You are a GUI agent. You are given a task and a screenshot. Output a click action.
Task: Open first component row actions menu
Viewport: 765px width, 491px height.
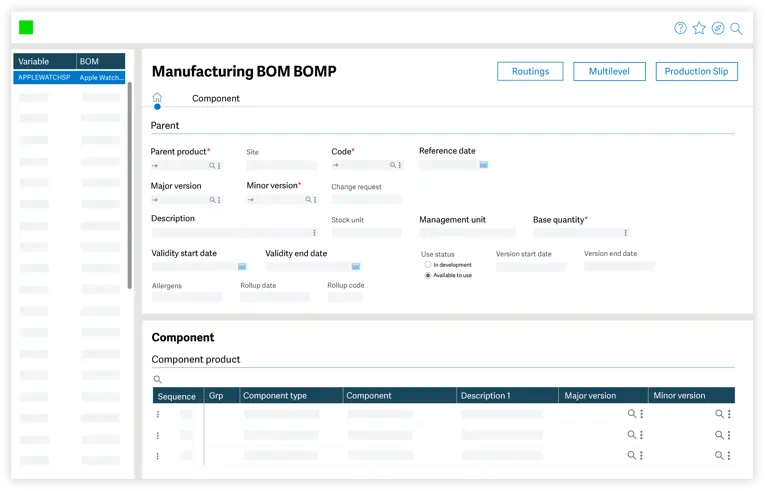point(157,414)
